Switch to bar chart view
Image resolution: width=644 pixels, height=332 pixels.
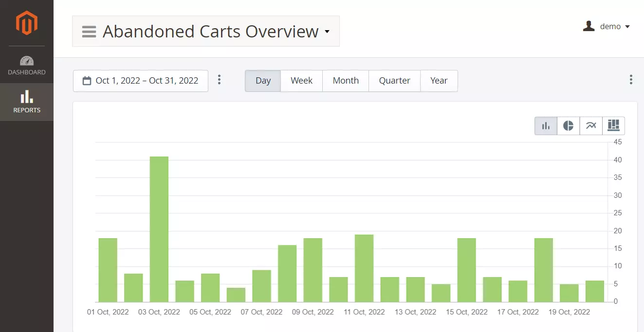(546, 126)
